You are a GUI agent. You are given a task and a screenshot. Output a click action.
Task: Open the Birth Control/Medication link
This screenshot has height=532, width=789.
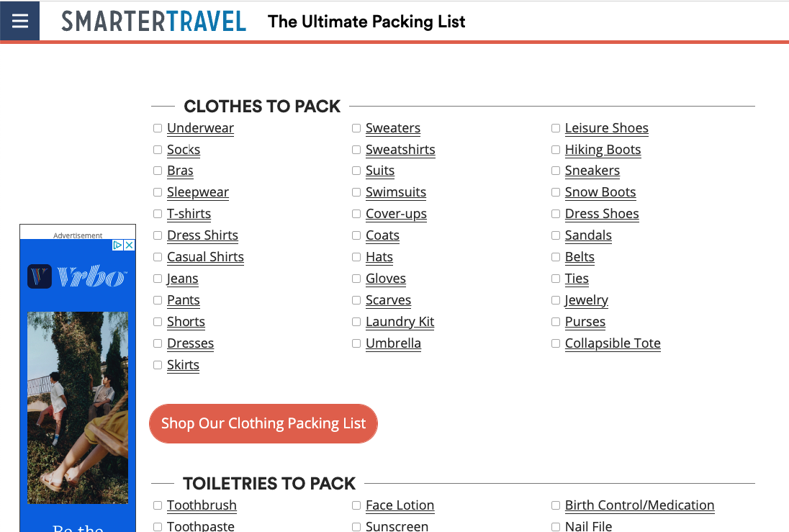point(639,505)
